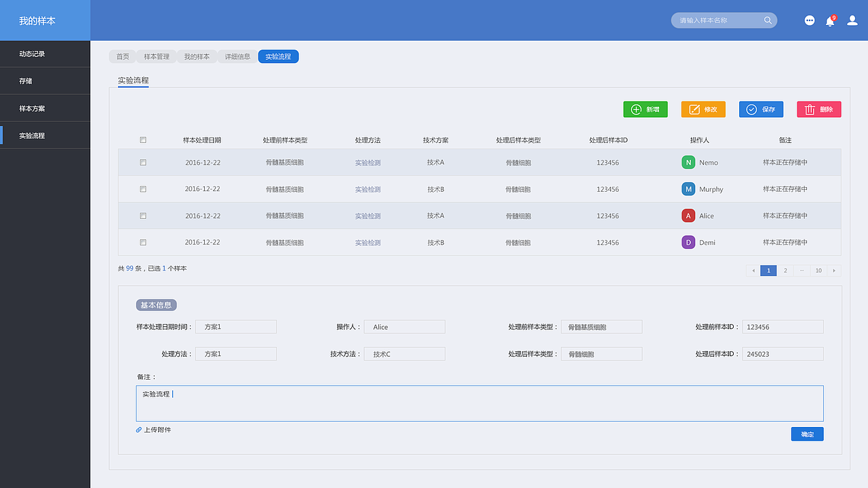The image size is (868, 488).
Task: Open 样本方案 in the sidebar
Action: [45, 108]
